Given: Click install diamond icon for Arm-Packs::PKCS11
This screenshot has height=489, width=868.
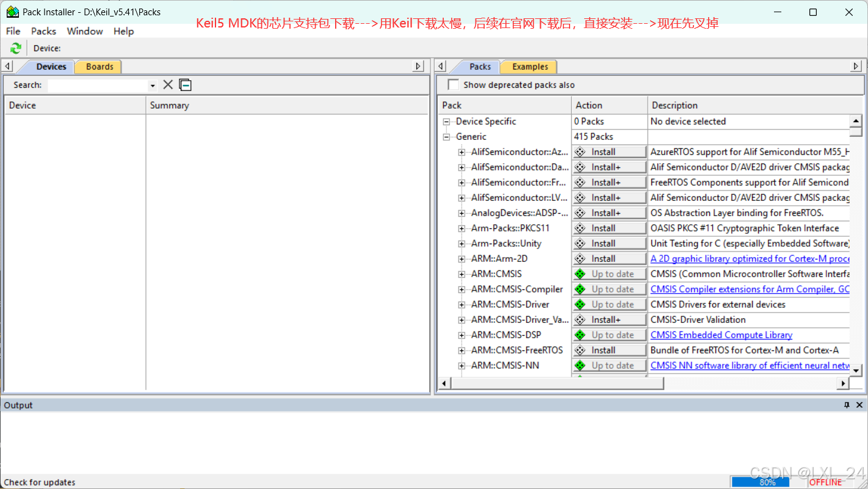Looking at the screenshot, I should [580, 228].
